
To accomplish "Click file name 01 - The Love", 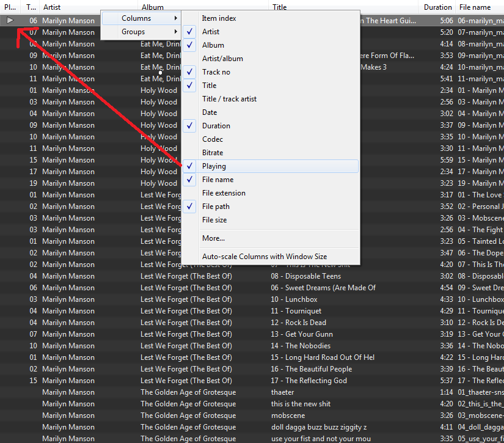I will pyautogui.click(x=481, y=195).
